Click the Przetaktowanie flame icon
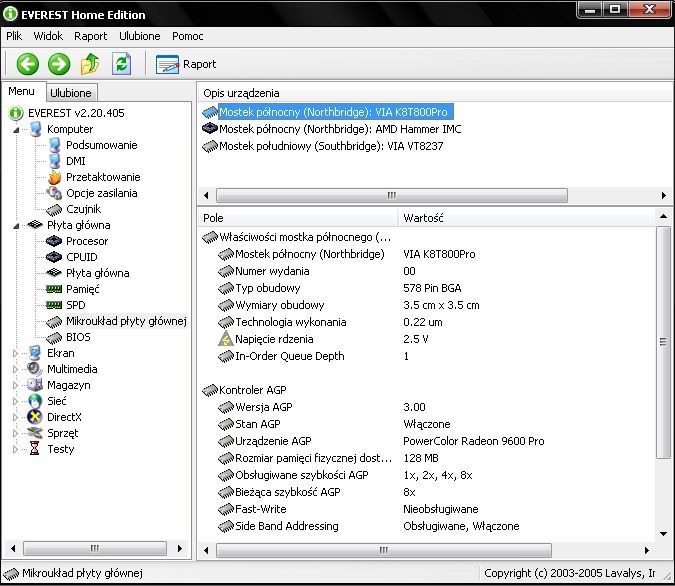The width and height of the screenshot is (675, 586). point(54,177)
